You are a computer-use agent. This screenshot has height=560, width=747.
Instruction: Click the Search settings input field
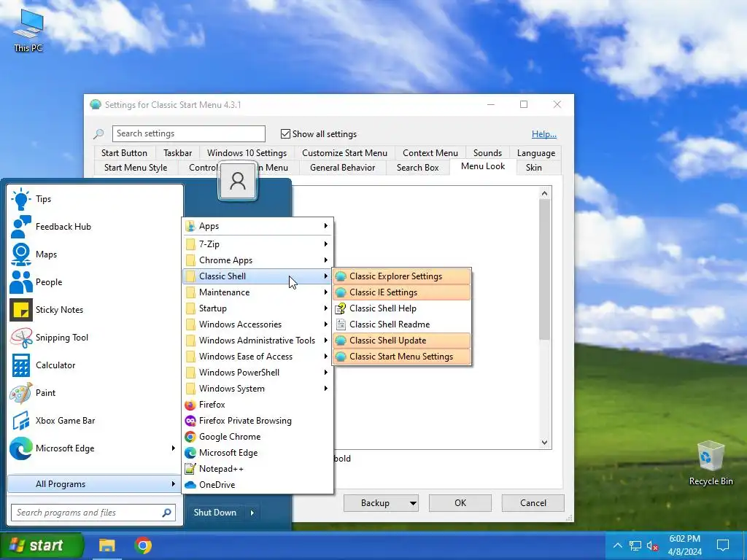coord(189,134)
